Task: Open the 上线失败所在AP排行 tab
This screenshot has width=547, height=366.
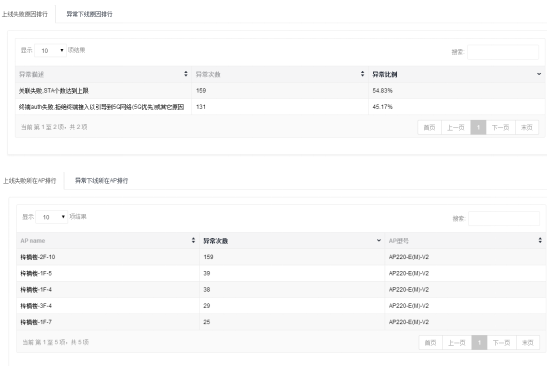Action: pyautogui.click(x=30, y=181)
